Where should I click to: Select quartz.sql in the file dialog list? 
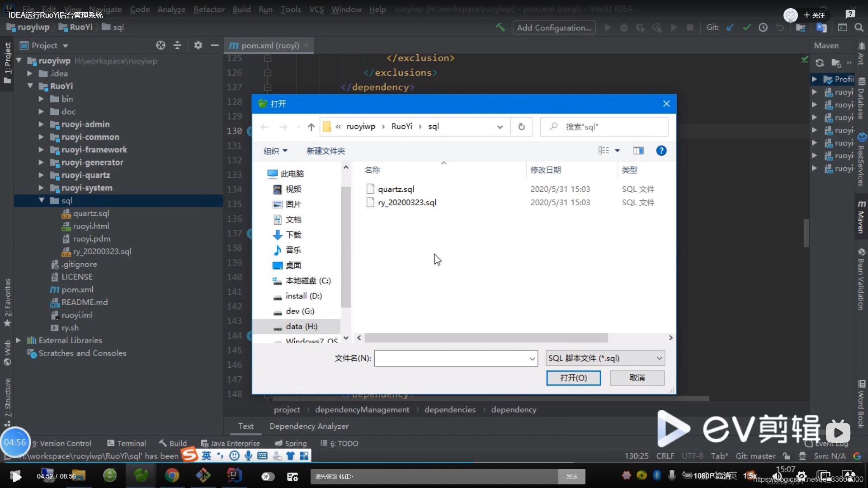[396, 189]
